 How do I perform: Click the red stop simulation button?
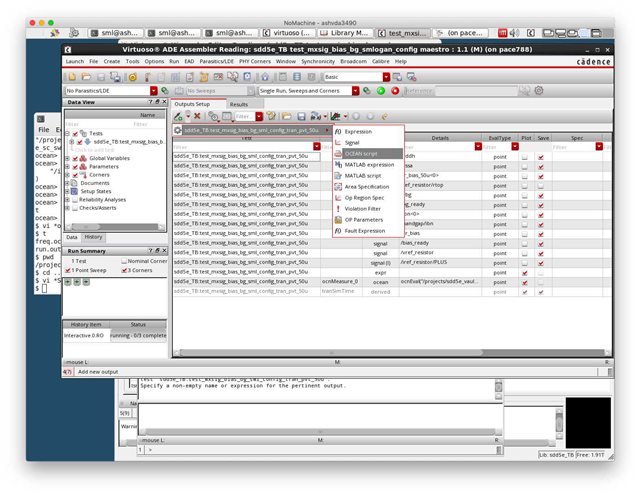point(395,91)
